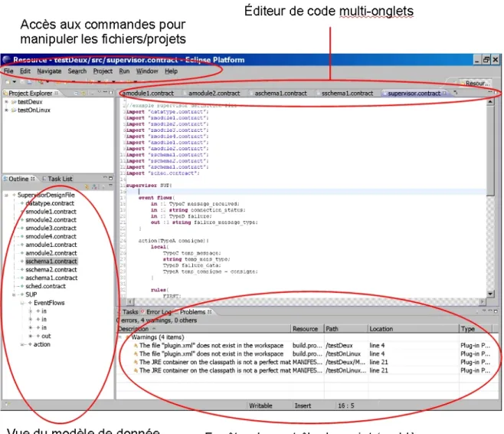Select sched.contract in the Outline
The height and width of the screenshot is (434, 504).
point(45,286)
